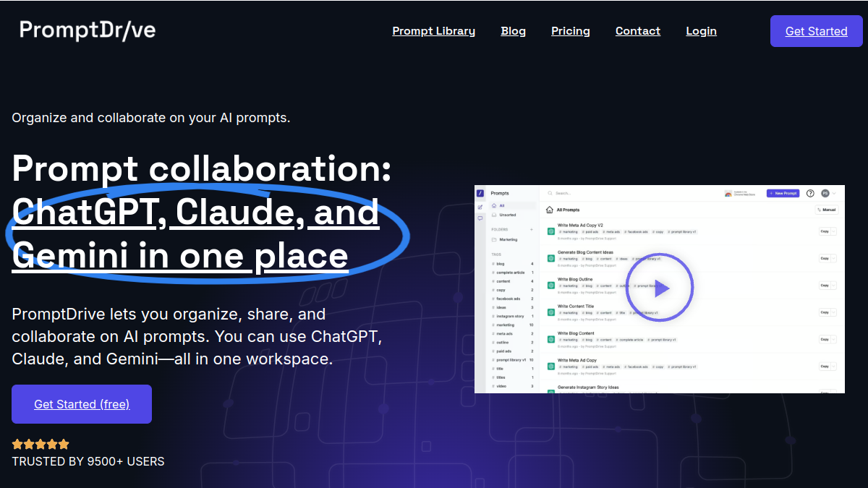Expand the account menu chevron beside PS
This screenshot has width=868, height=488.
(834, 194)
